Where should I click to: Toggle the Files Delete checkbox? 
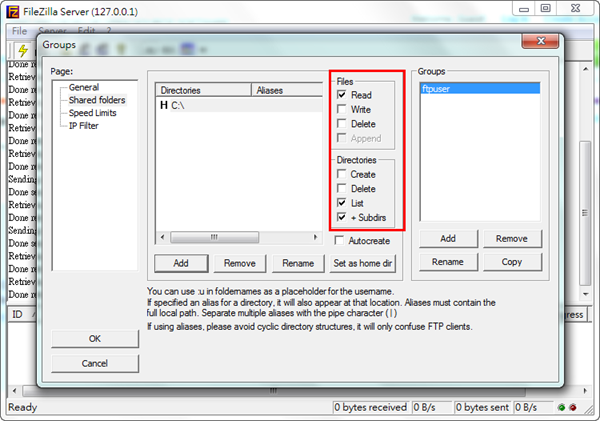coord(341,124)
